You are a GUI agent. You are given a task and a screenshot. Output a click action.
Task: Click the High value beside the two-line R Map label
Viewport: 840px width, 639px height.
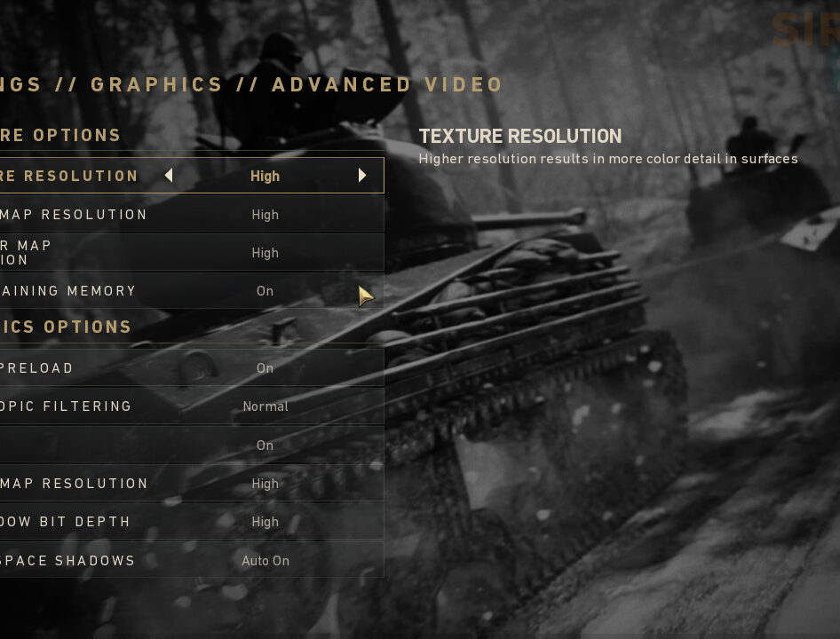tap(265, 253)
